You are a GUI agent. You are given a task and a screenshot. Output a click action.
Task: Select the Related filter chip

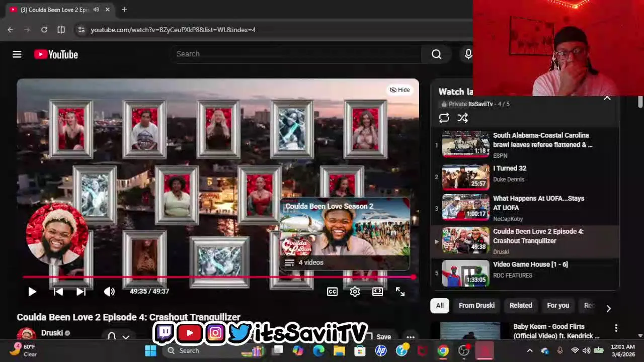(x=521, y=305)
